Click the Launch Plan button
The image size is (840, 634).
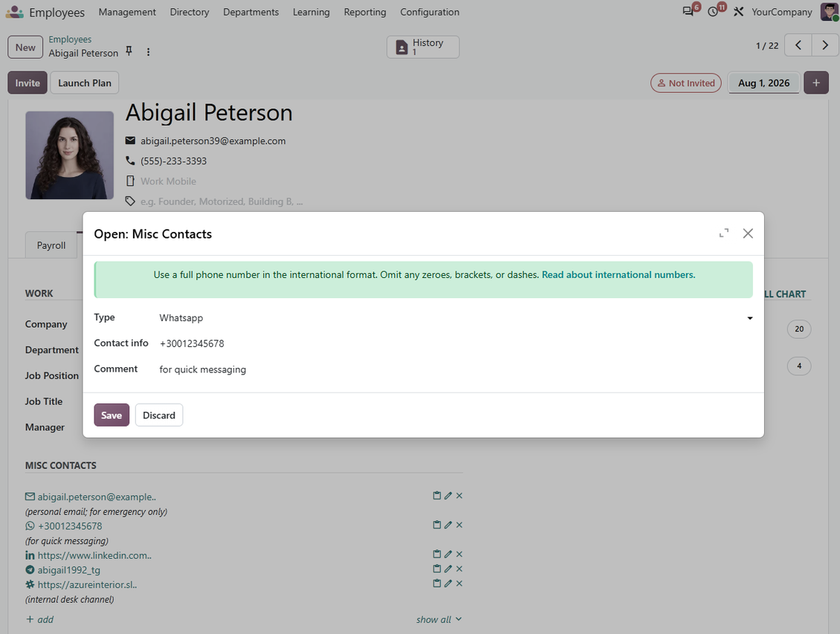click(85, 83)
